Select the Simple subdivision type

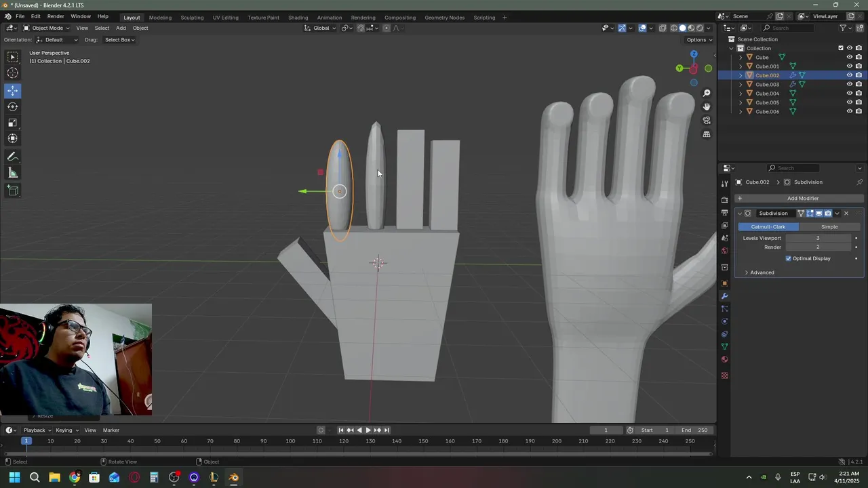click(829, 227)
